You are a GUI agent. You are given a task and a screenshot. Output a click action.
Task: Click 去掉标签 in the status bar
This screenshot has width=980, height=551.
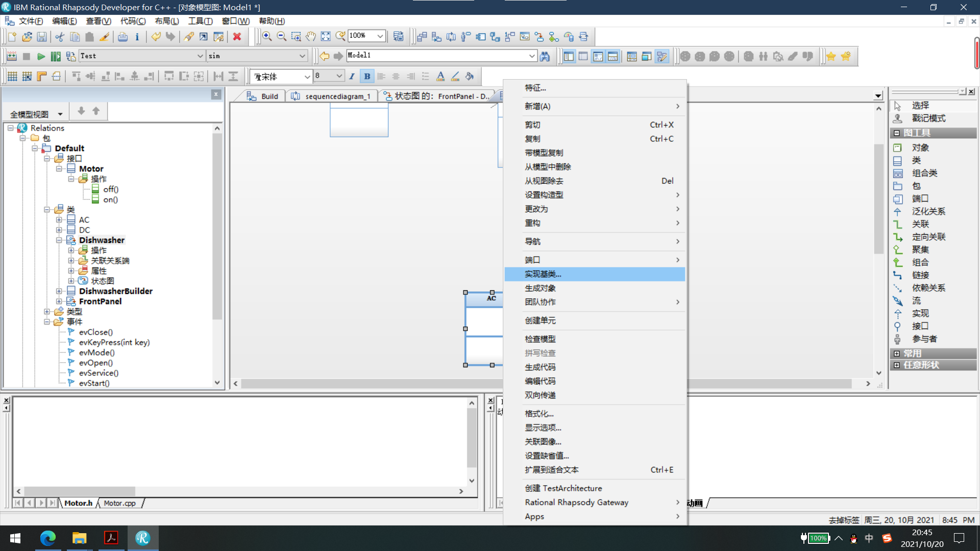(x=843, y=520)
